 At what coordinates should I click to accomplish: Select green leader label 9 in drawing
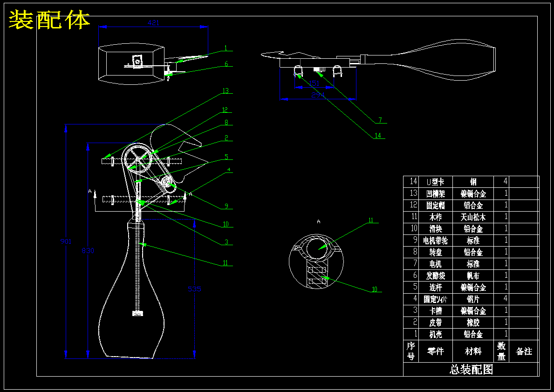[x=226, y=206]
